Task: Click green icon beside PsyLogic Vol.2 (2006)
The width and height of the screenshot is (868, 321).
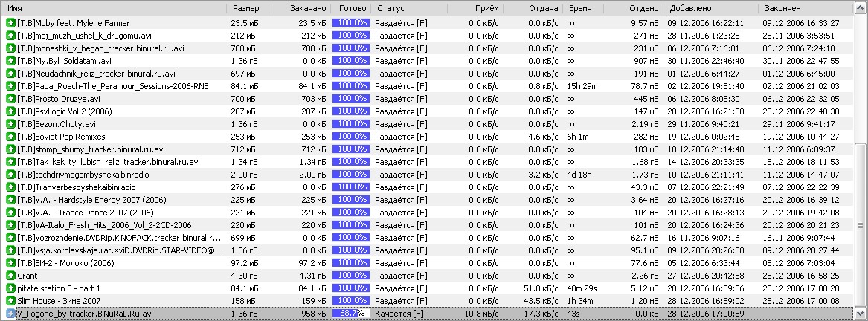Action: (10, 111)
